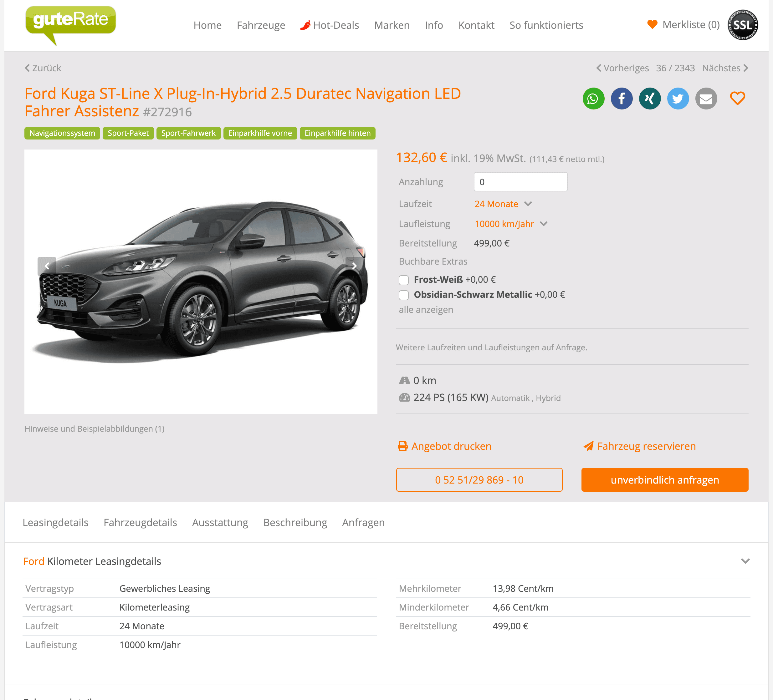
Task: Click the Gewerbliches Leasing value
Action: [x=165, y=589]
